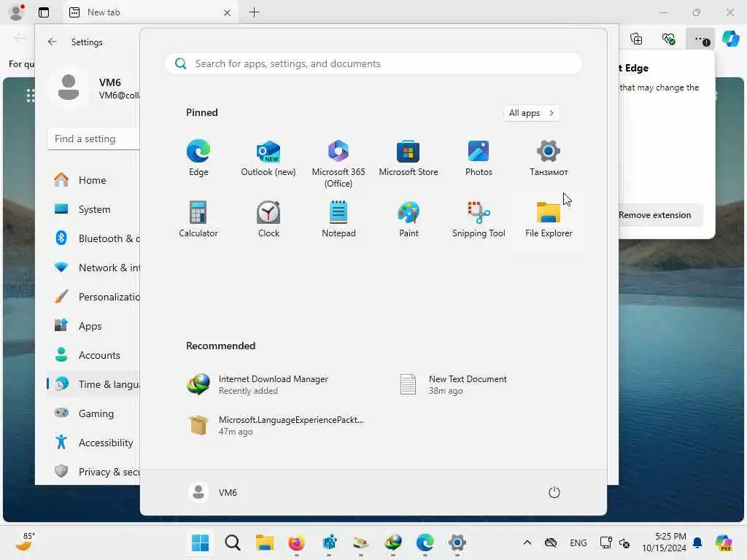The image size is (747, 560).
Task: Open Edge tab actions menu
Action: click(x=43, y=12)
